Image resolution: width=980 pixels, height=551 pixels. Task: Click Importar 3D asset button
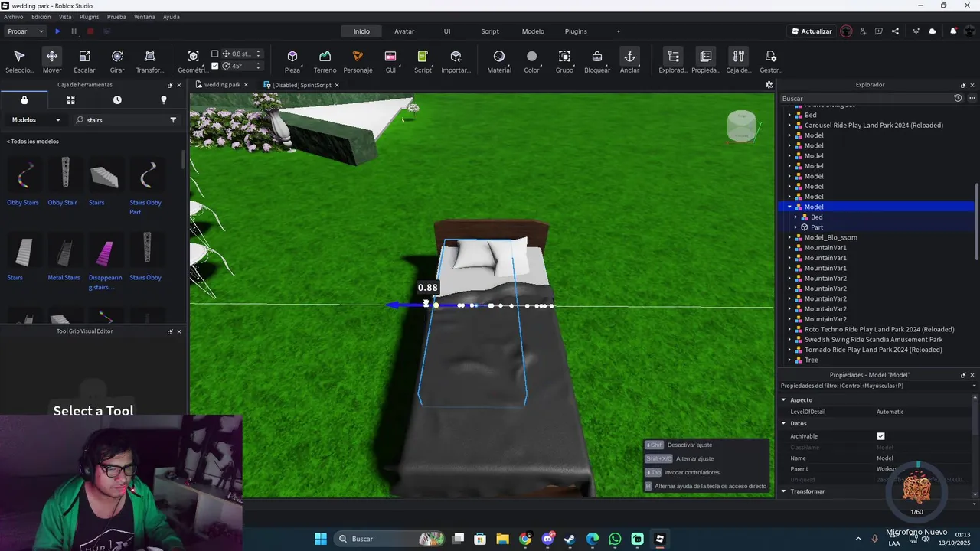[456, 61]
